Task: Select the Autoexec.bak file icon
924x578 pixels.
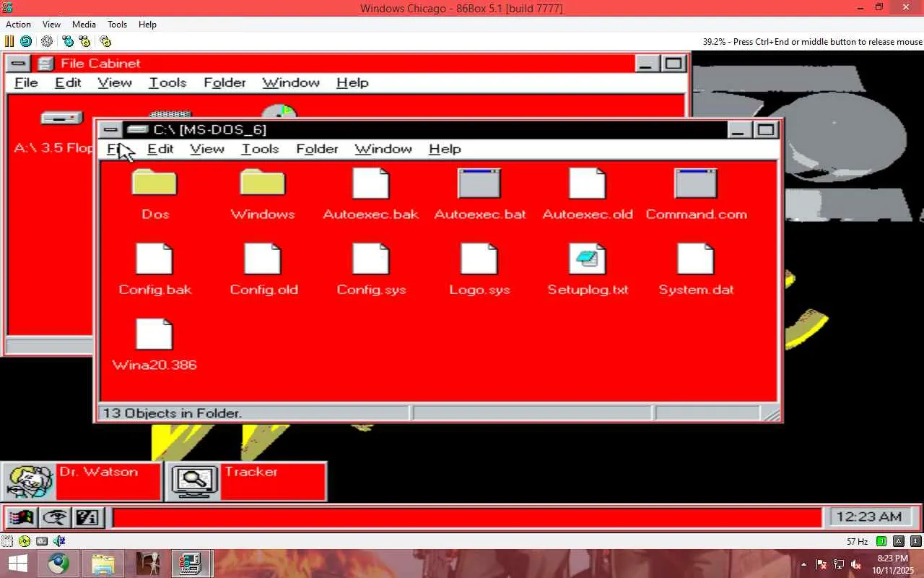Action: [x=371, y=184]
